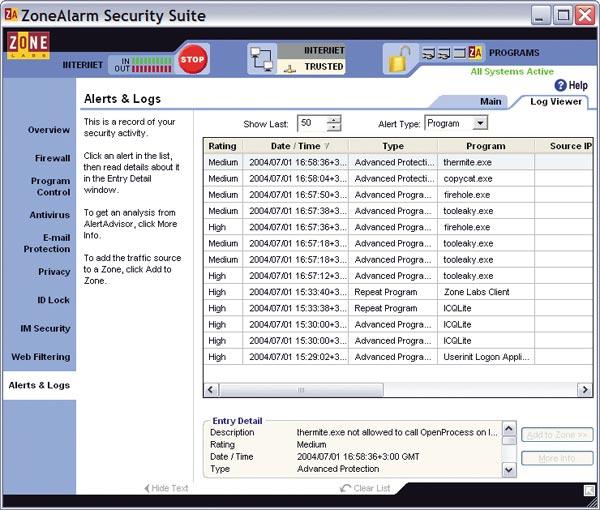Click Help link
The image size is (600, 510).
point(578,85)
